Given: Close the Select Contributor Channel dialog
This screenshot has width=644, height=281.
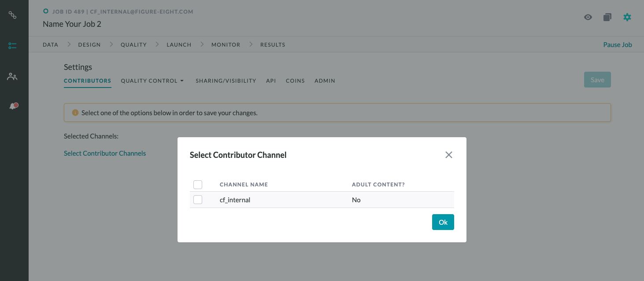Looking at the screenshot, I should tap(449, 155).
